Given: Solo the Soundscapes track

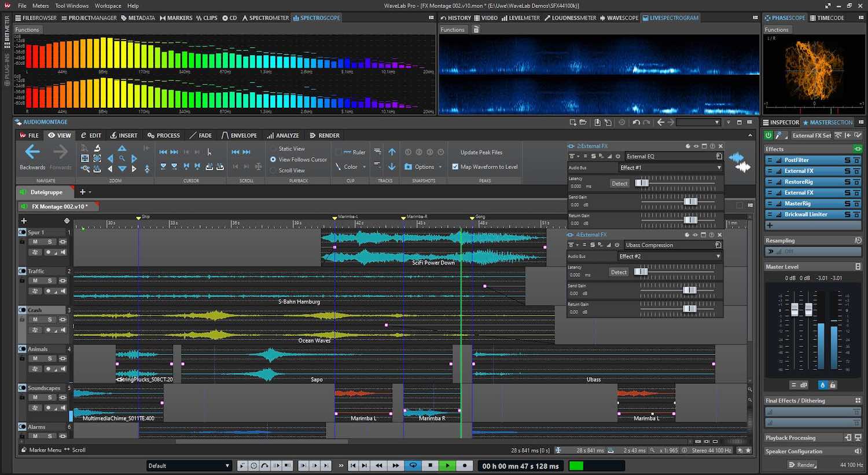Looking at the screenshot, I should tap(50, 397).
